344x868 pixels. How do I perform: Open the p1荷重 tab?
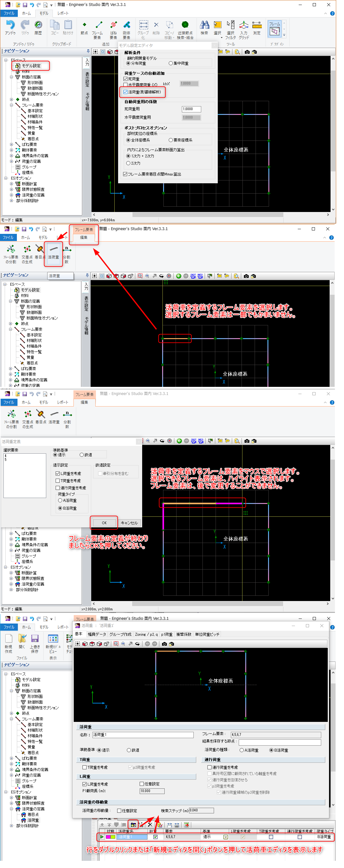coord(167,635)
